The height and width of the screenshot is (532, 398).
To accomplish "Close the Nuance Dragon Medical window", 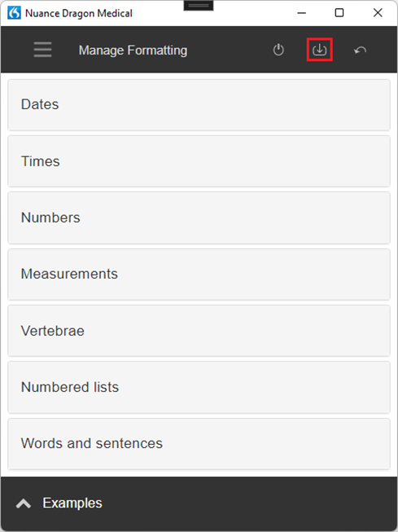I will coord(378,13).
